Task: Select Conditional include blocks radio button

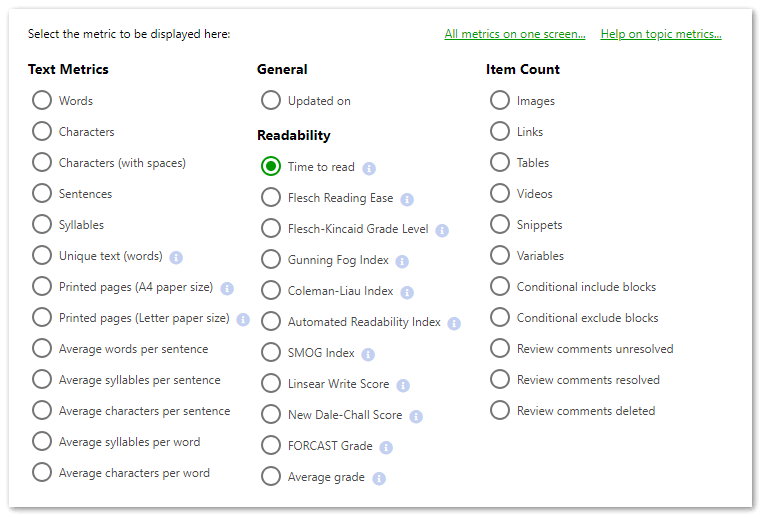Action: pos(500,286)
